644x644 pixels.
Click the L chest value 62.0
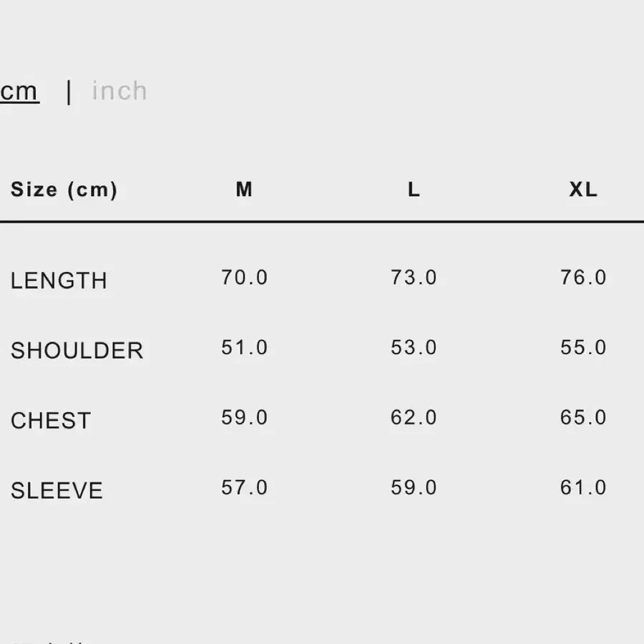click(414, 418)
